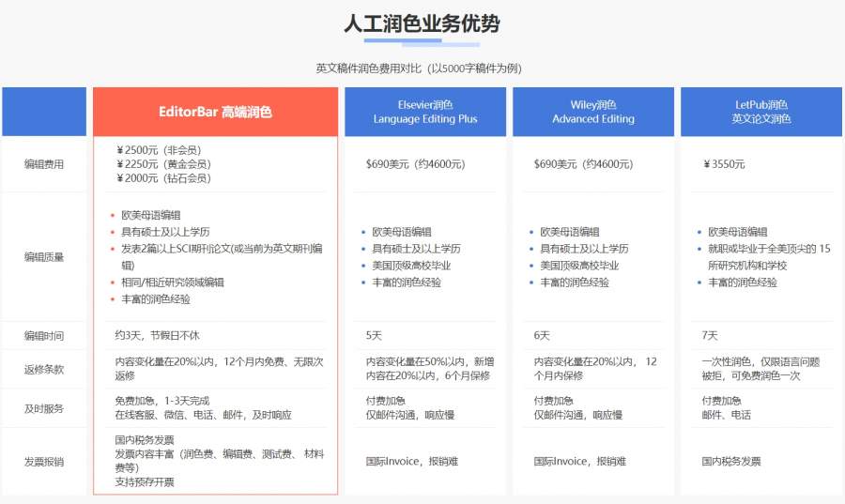
Task: Click editing time 约3天，节假日不休
Action: coord(157,335)
